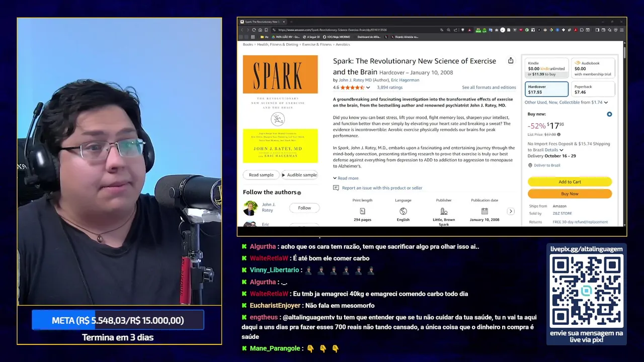Open the browser main menu hamburger icon
This screenshot has width=644, height=362.
click(x=621, y=30)
